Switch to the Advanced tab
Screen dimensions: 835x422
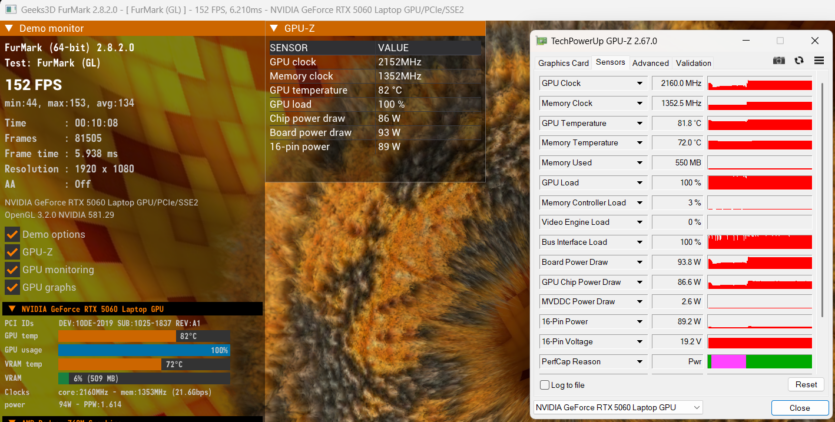click(650, 63)
